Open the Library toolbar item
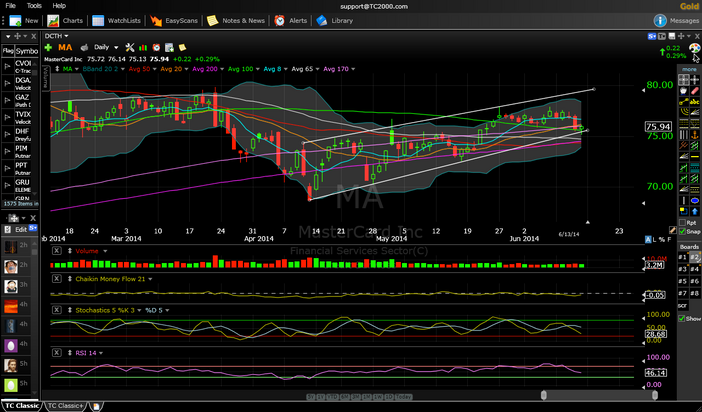702x412 pixels. tap(335, 21)
